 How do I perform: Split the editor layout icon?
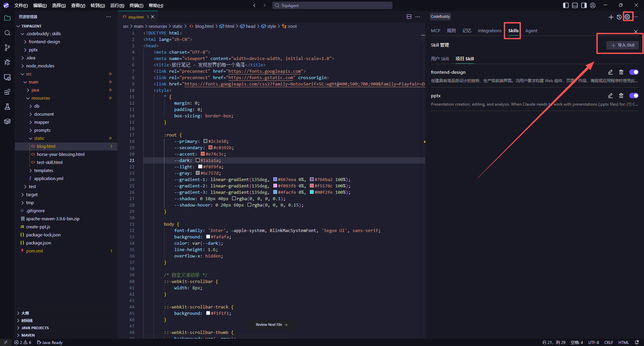(409, 17)
